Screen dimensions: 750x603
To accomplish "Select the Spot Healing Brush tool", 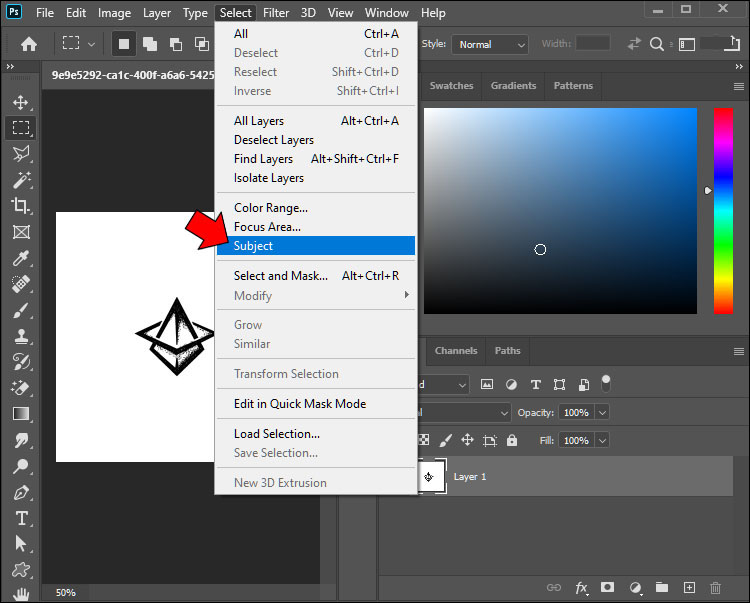I will [x=21, y=284].
